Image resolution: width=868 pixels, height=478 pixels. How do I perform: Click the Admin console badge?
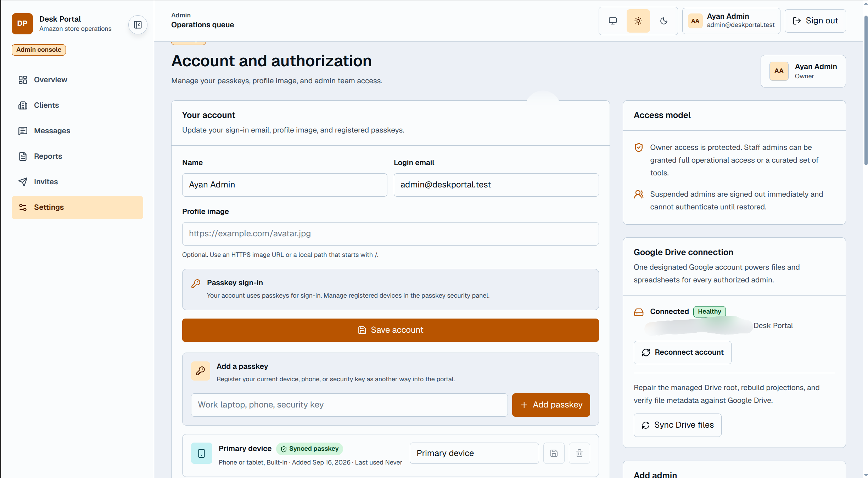(x=39, y=50)
